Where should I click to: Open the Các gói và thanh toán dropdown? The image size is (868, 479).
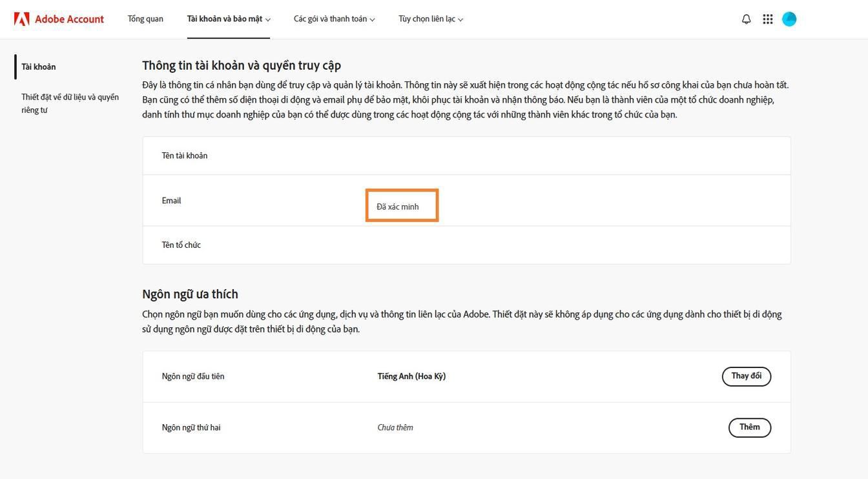tap(334, 19)
